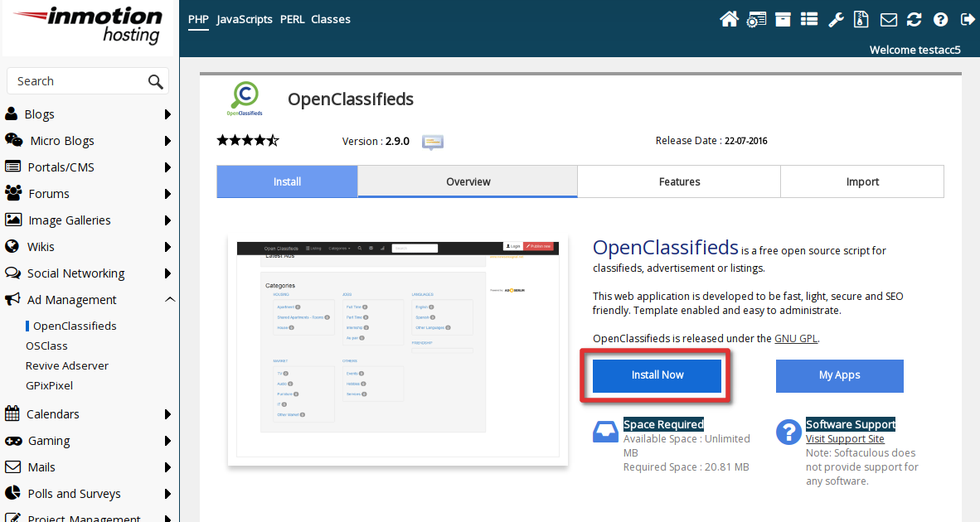Switch to the Import tab
This screenshot has height=522, width=980.
point(862,181)
